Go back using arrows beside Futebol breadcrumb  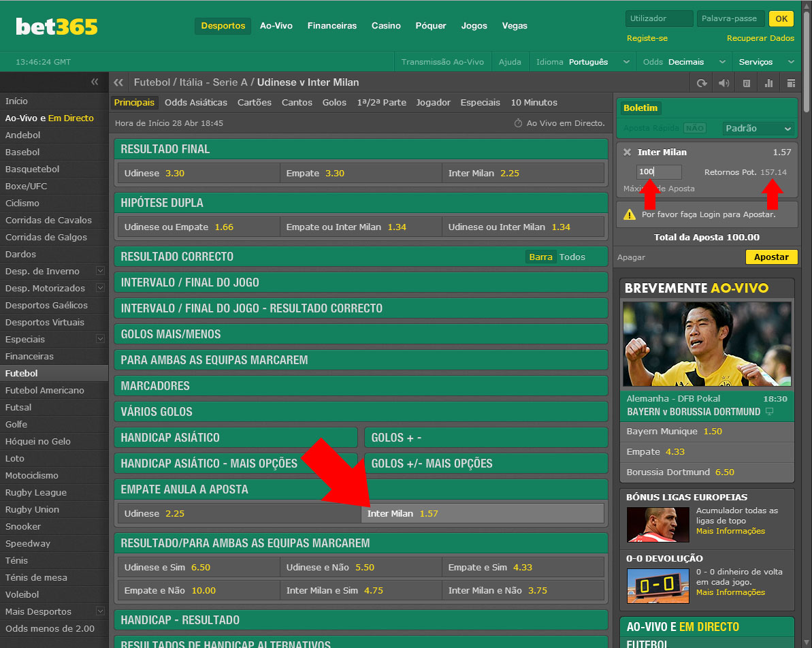click(119, 83)
